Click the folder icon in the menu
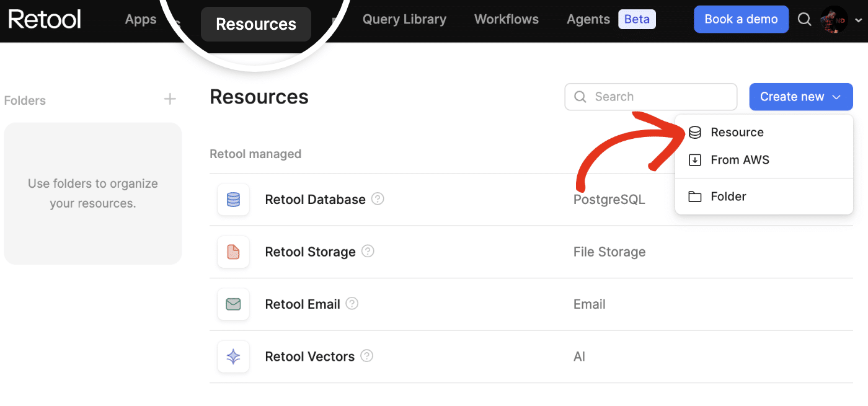This screenshot has height=406, width=868. click(x=695, y=196)
